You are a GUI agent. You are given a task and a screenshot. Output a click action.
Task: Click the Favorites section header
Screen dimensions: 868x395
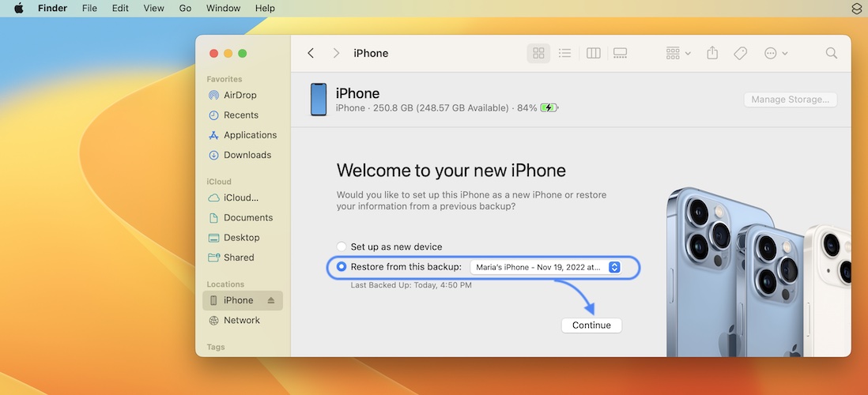225,79
